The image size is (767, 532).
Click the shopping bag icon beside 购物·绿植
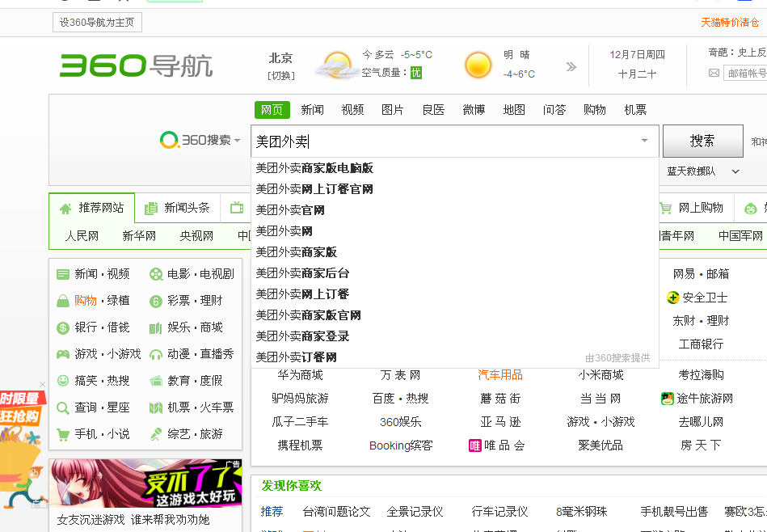62,301
